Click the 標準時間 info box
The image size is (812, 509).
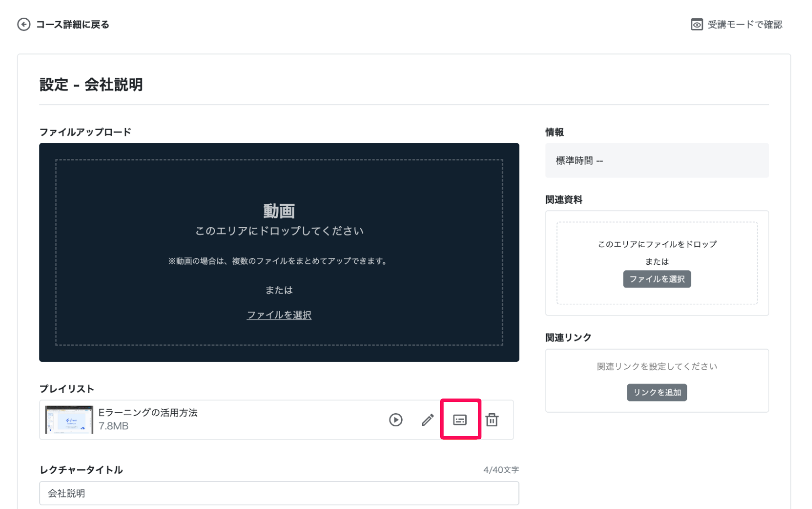[x=657, y=160]
